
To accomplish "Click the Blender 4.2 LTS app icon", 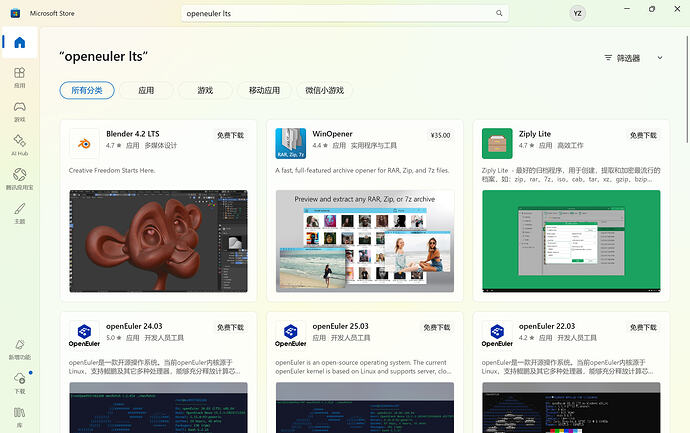I will (84, 143).
